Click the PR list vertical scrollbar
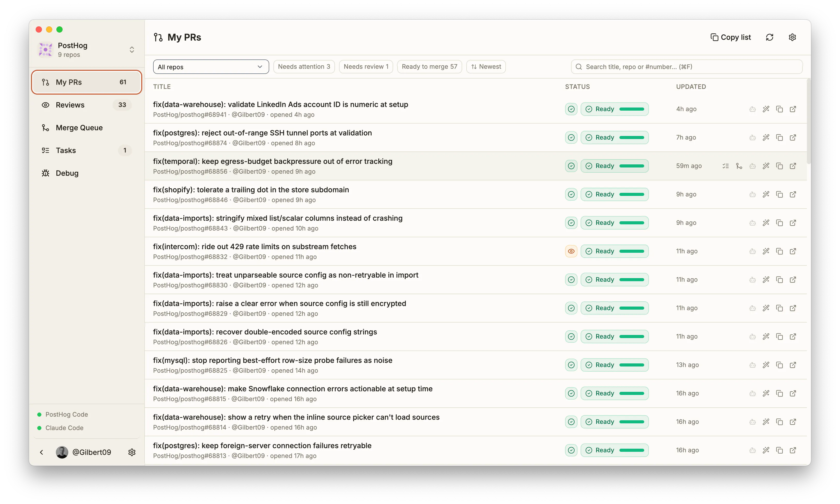This screenshot has width=840, height=504. [809, 121]
